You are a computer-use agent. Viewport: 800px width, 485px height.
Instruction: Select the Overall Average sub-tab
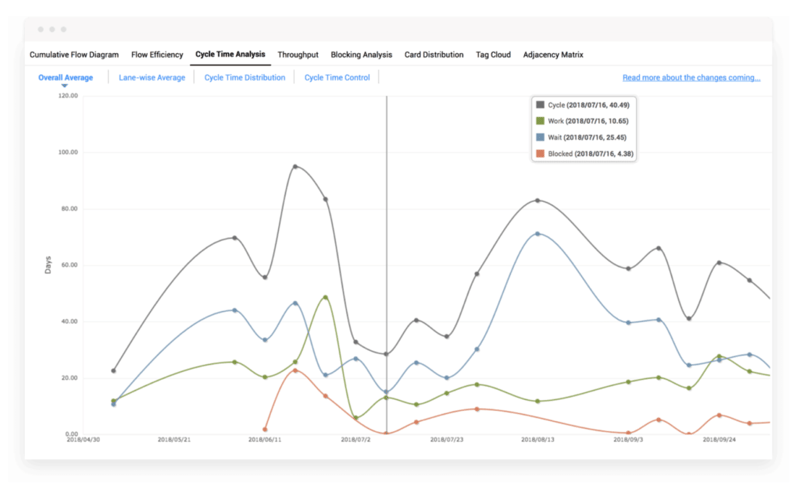66,78
